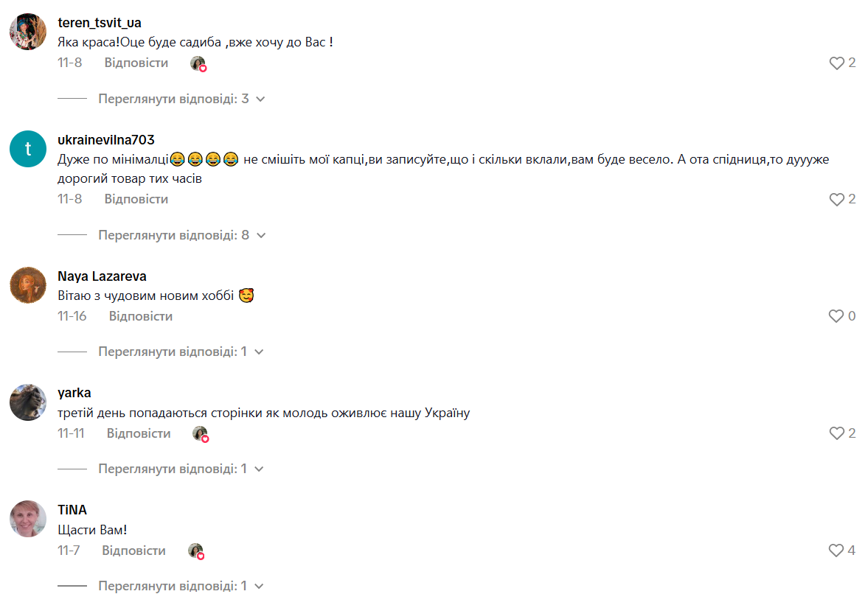The width and height of the screenshot is (868, 608).
Task: Expand the 8 replies under ukrainevilna703's comment
Action: (181, 235)
